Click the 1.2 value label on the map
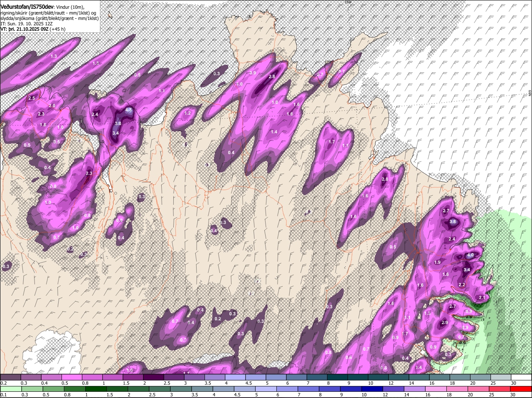 [187, 113]
